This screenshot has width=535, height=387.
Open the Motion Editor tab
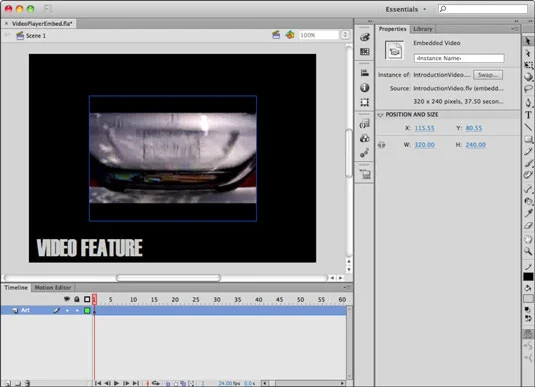53,288
